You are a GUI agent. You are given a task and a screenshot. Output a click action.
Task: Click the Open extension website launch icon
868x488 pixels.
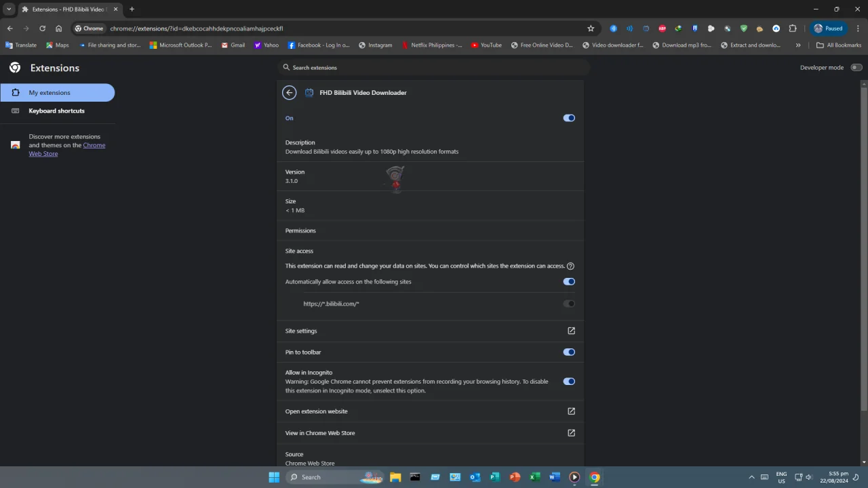point(571,411)
